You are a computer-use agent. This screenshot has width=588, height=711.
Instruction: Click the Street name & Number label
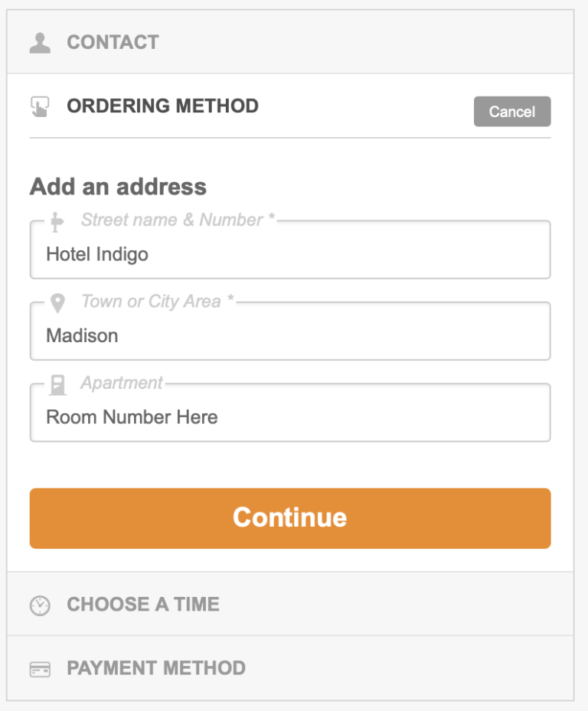(x=178, y=220)
